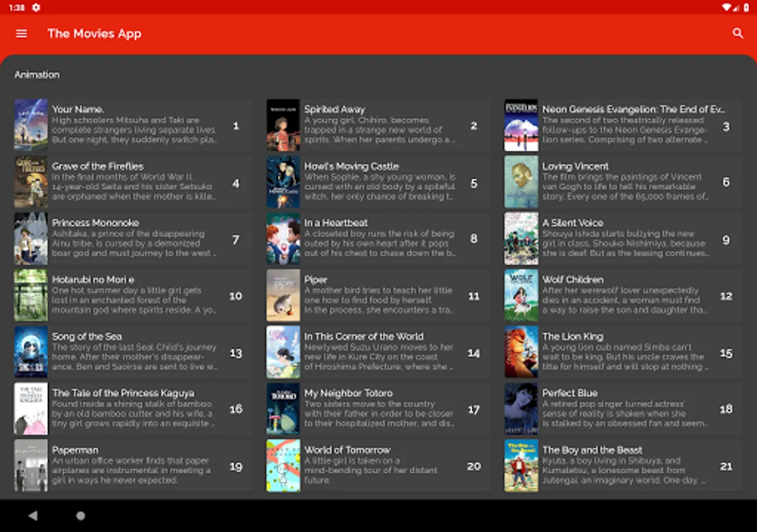
Task: Click the Piper description text
Action: [x=379, y=300]
